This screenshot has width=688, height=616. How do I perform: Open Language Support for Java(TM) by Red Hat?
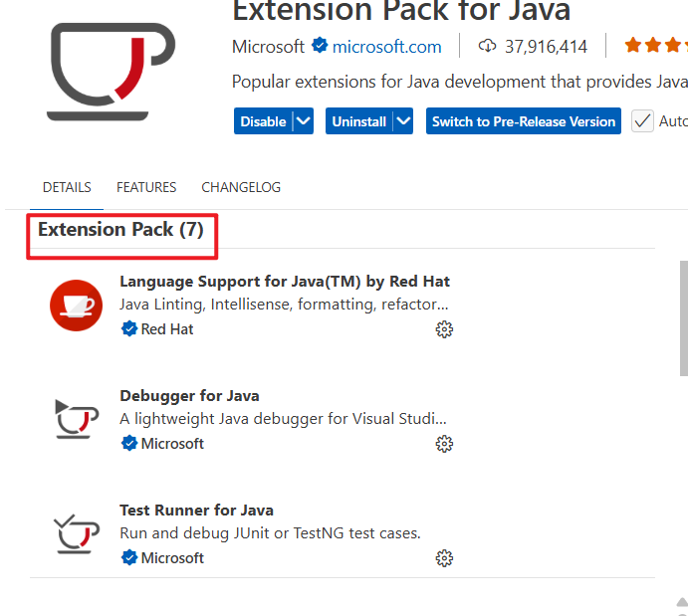click(x=285, y=282)
